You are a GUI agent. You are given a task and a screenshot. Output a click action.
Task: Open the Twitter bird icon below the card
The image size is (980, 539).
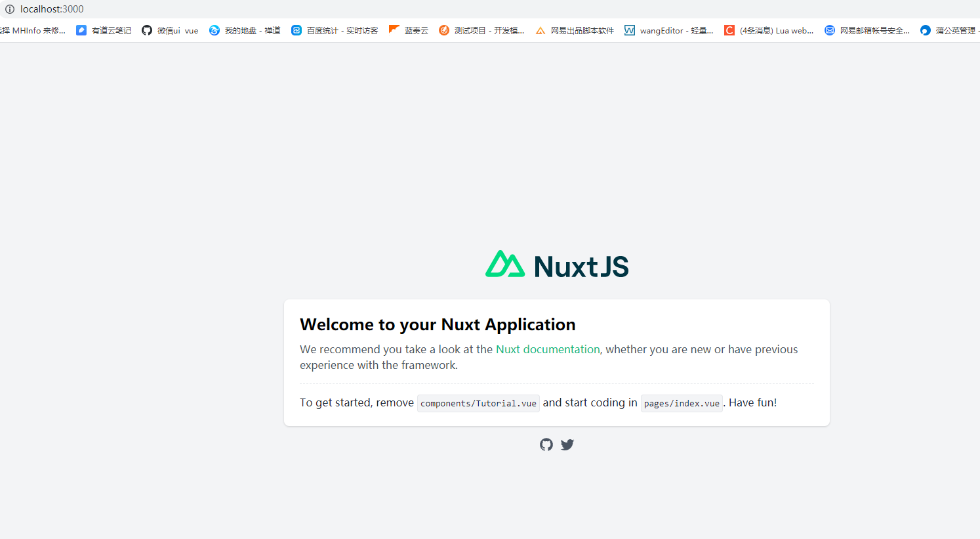(567, 444)
